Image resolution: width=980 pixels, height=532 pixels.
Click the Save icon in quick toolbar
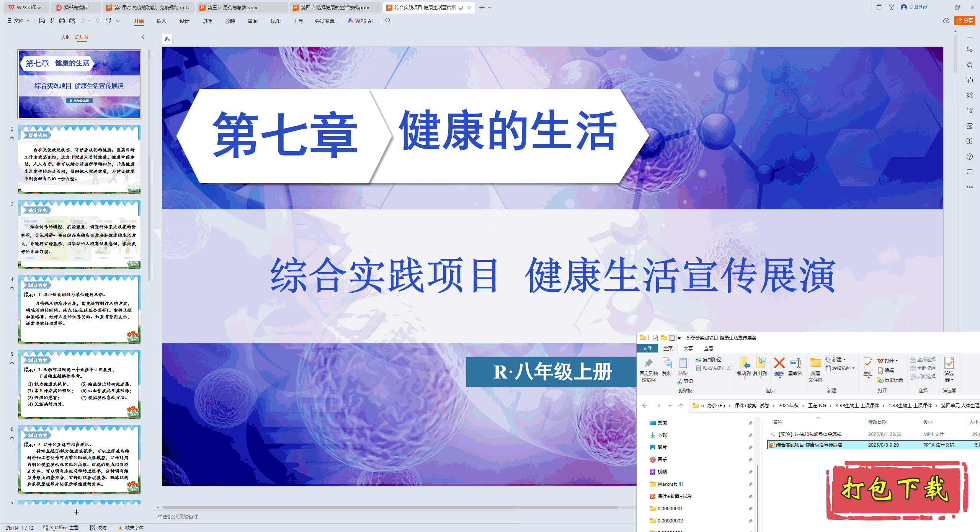(42, 21)
